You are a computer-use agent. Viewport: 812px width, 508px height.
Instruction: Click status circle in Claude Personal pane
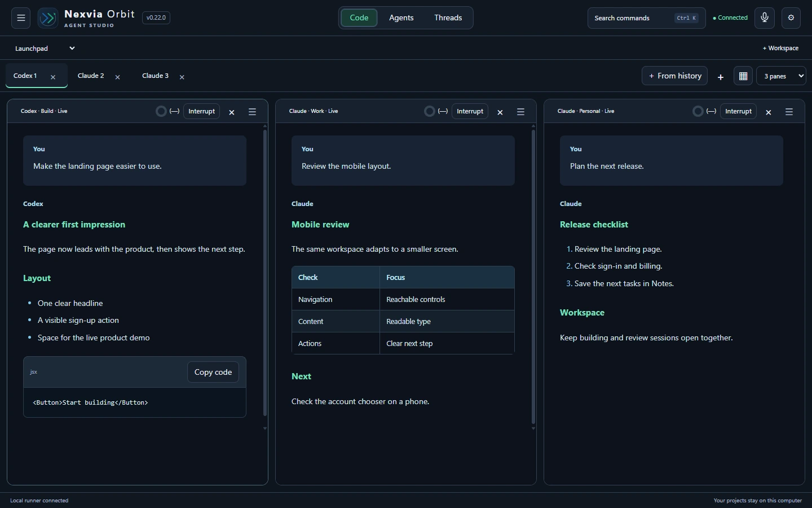point(698,111)
